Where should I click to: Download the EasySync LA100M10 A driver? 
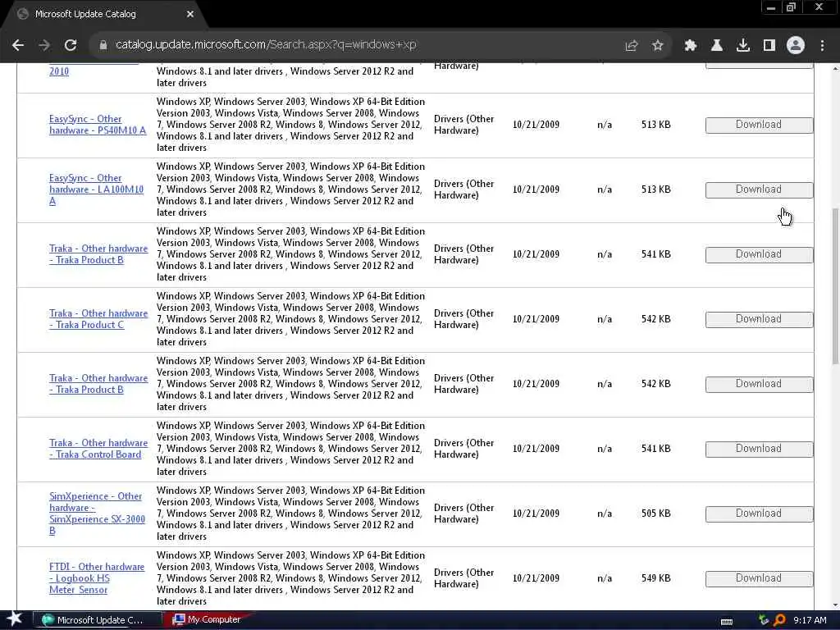click(x=759, y=189)
